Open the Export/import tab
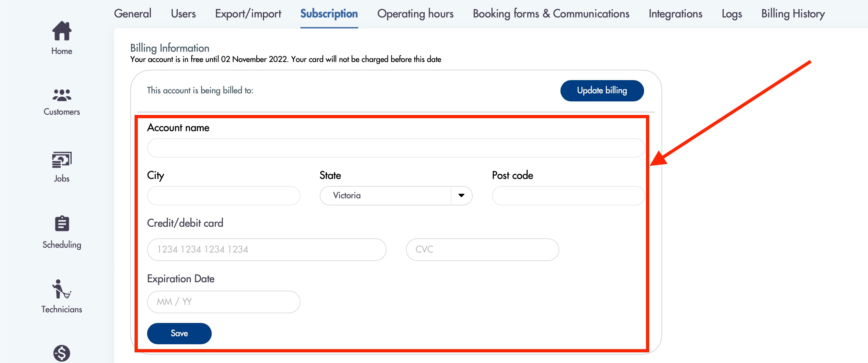Image resolution: width=868 pixels, height=363 pixels. tap(248, 14)
